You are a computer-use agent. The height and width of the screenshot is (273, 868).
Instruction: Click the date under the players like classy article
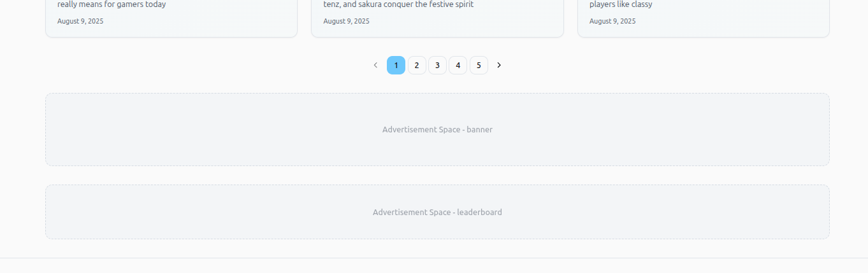(612, 21)
